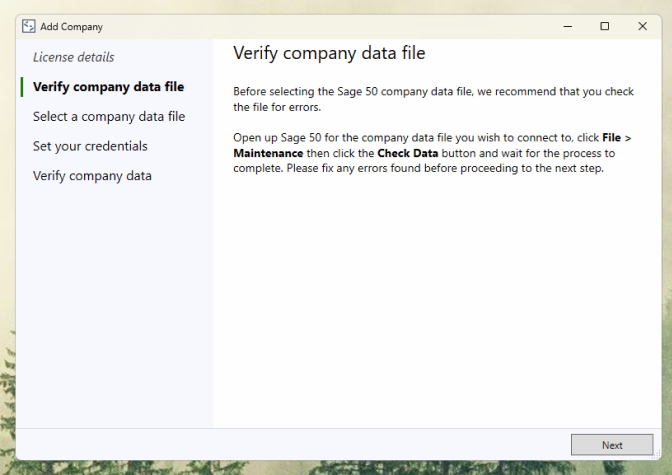This screenshot has width=672, height=475.
Task: Select the Verify company data file step
Action: pyautogui.click(x=108, y=87)
